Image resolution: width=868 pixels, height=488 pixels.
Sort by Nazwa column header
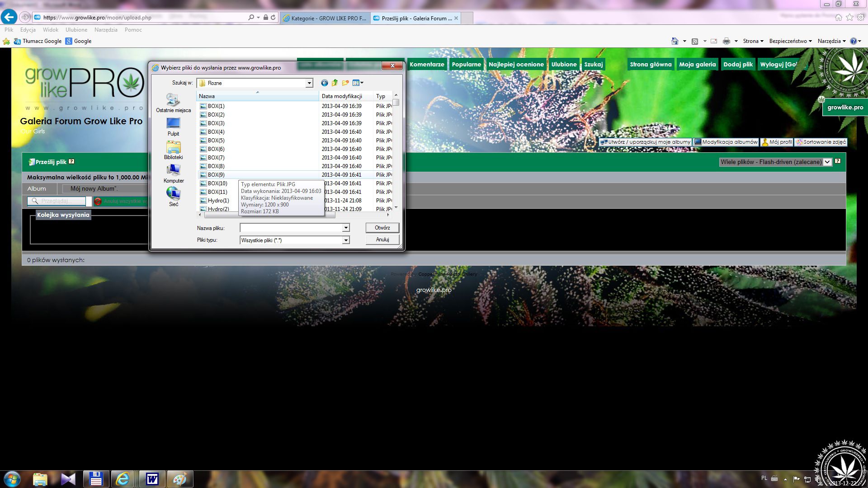coord(258,96)
